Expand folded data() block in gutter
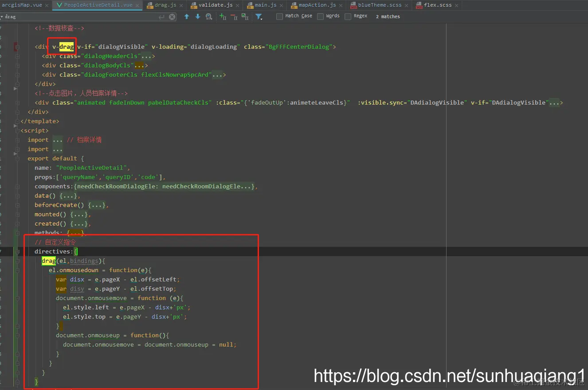Screen dimensions: 588x390 pyautogui.click(x=17, y=196)
